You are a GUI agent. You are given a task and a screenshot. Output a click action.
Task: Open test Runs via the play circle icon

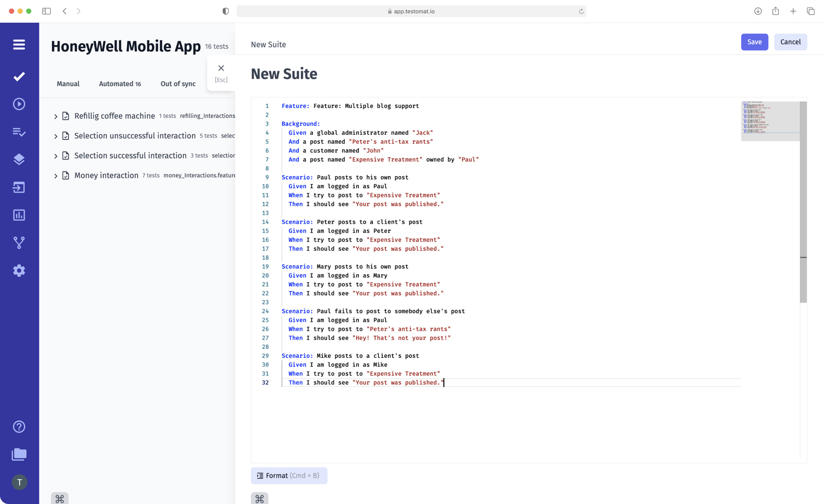[x=19, y=104]
